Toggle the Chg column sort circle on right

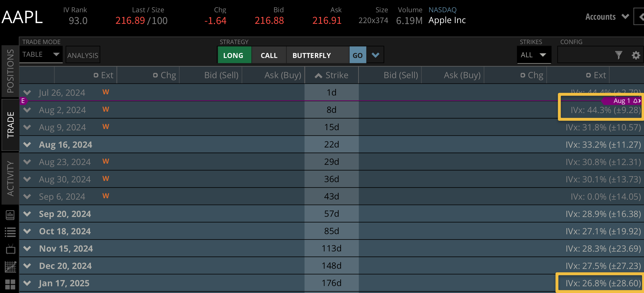click(523, 75)
